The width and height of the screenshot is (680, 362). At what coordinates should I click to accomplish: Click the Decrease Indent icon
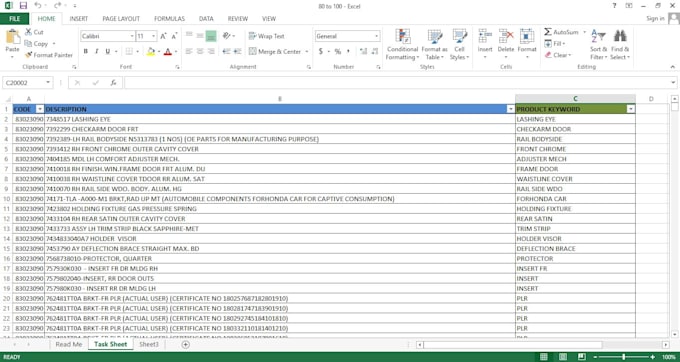click(x=226, y=51)
